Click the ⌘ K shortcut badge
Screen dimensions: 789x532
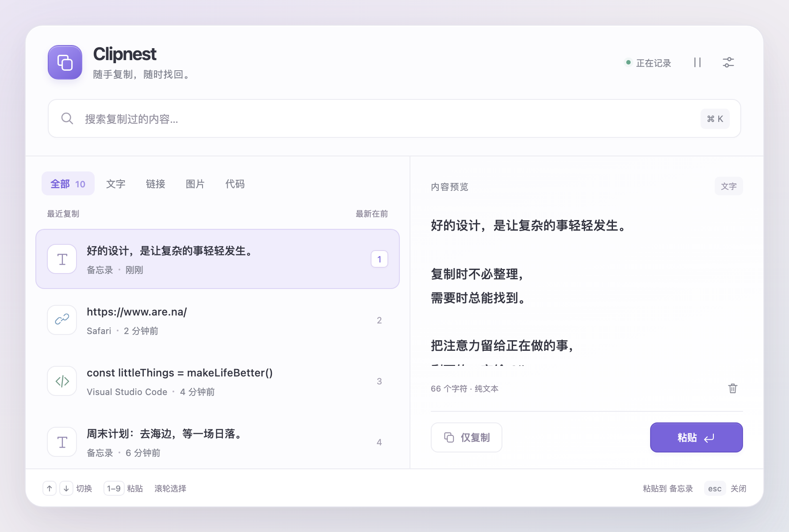[715, 119]
